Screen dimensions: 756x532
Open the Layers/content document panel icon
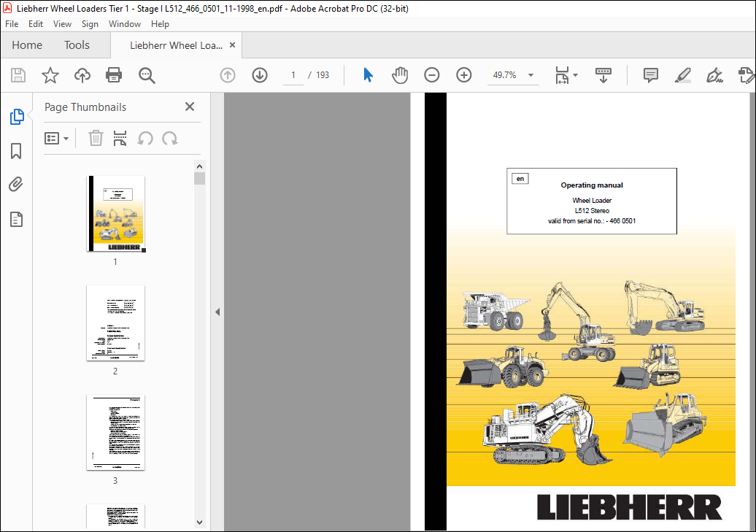(16, 220)
